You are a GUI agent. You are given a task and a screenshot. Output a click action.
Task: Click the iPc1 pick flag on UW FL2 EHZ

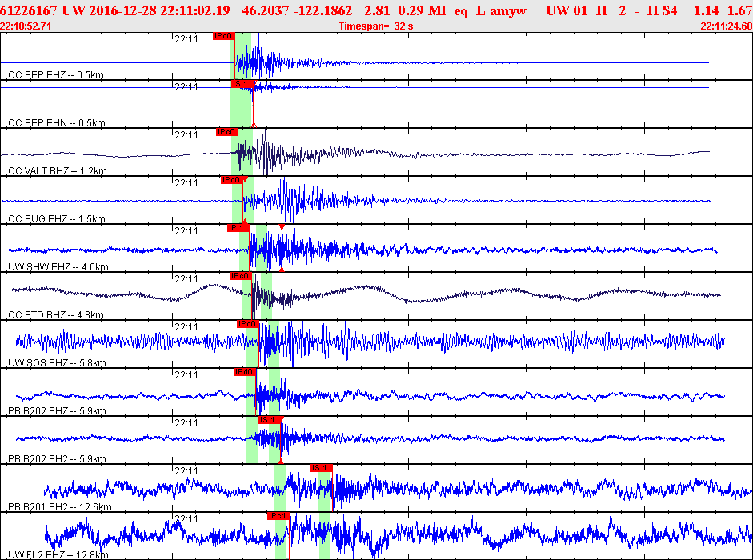coord(278,516)
